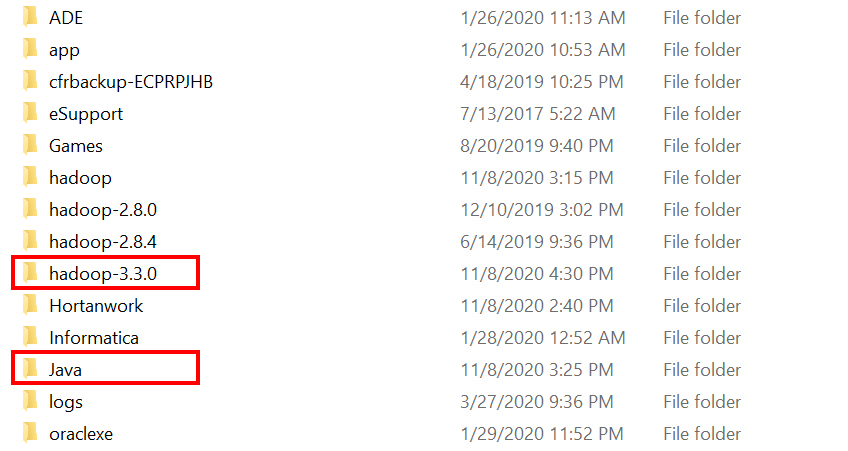Click the app folder icon
This screenshot has width=848, height=451.
point(30,50)
